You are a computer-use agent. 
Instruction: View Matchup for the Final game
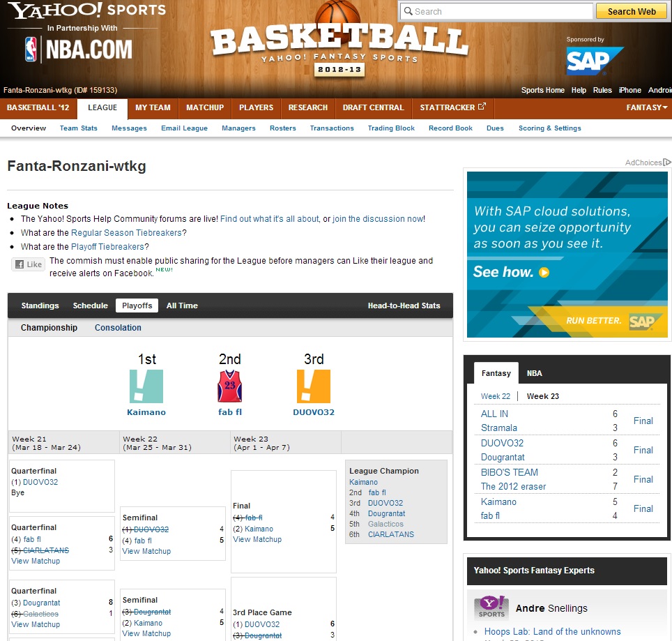click(257, 539)
